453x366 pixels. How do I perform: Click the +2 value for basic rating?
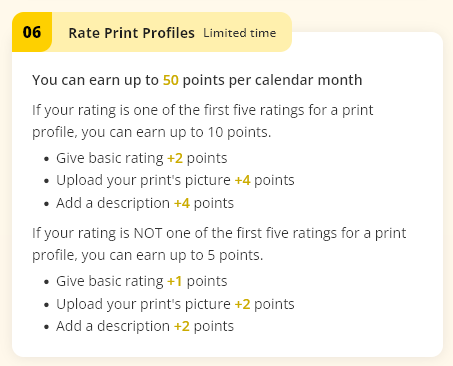(x=175, y=158)
